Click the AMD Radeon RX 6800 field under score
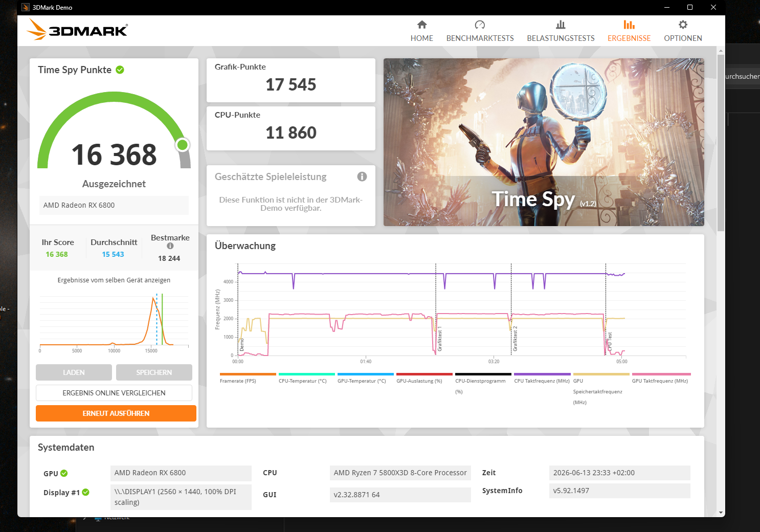 click(114, 205)
